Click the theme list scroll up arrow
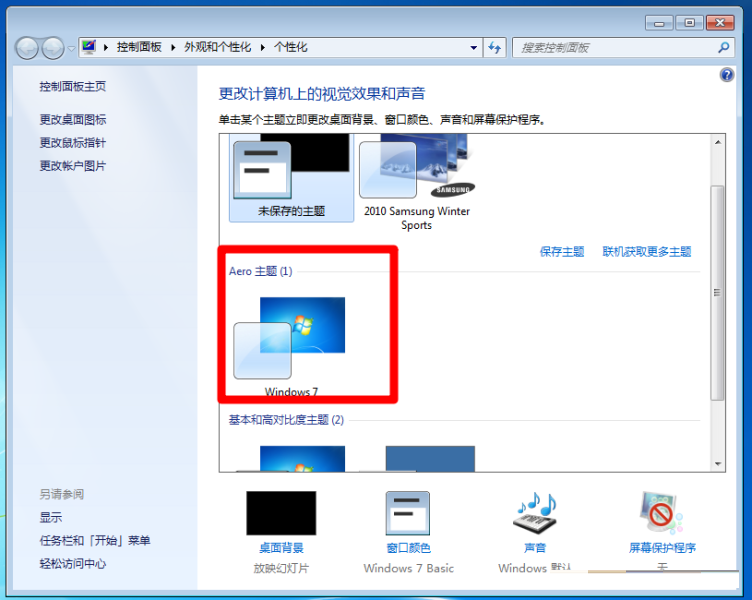Viewport: 752px width, 600px height. pos(717,142)
